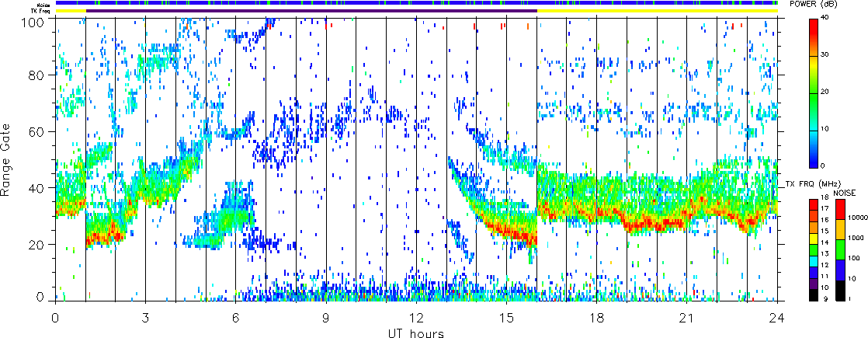Viewport: 868px width, 338px height.
Task: Click the blue swatch in the NOISE legend
Action: click(840, 270)
